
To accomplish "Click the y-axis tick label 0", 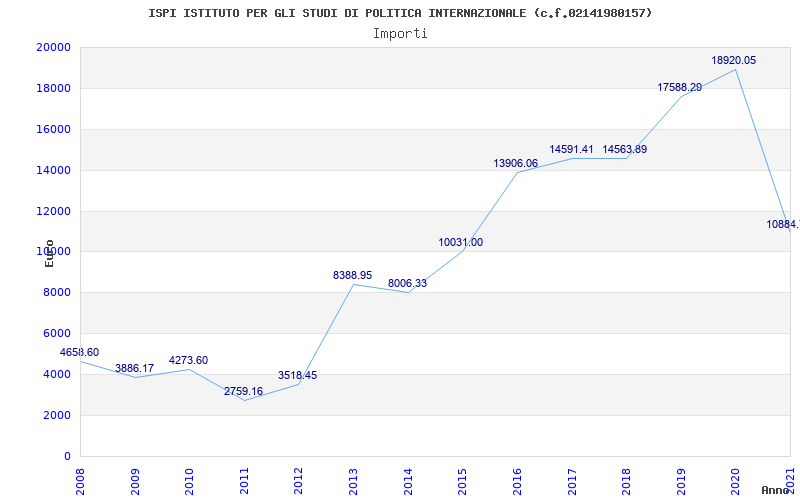I will click(x=67, y=456).
